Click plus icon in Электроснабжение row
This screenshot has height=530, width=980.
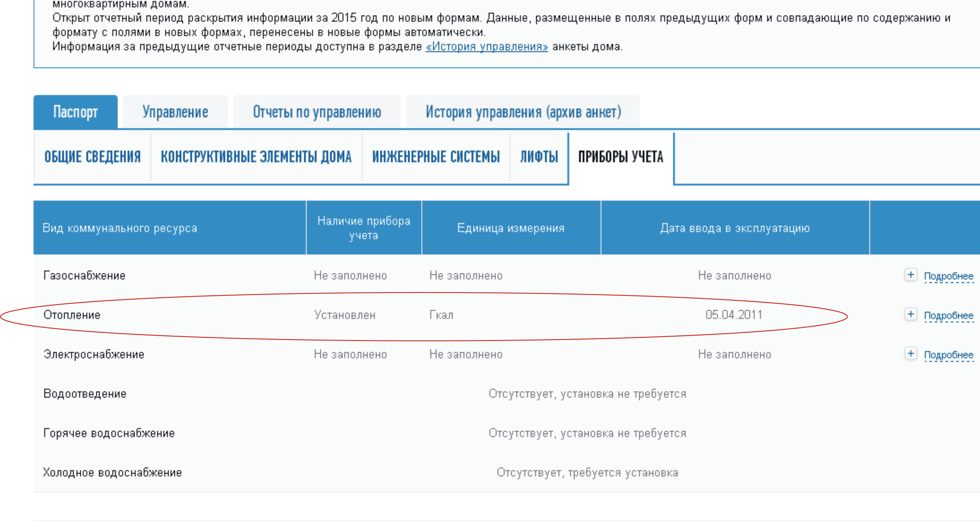tap(910, 354)
